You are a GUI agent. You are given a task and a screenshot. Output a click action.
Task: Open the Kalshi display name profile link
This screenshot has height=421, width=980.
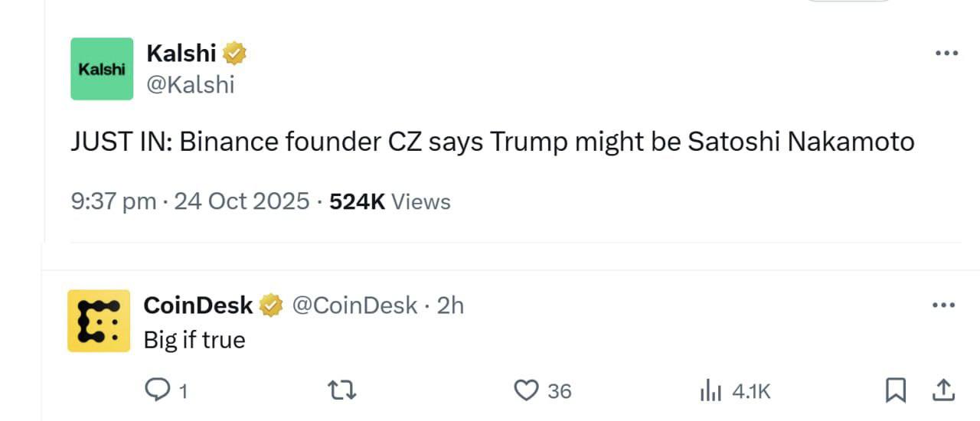[x=181, y=54]
